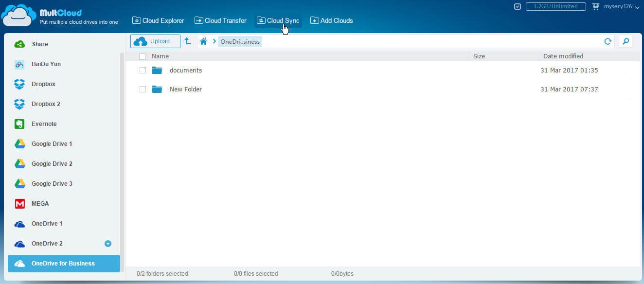This screenshot has width=644, height=284.
Task: Click the Dropbox 2 icon
Action: 19,104
